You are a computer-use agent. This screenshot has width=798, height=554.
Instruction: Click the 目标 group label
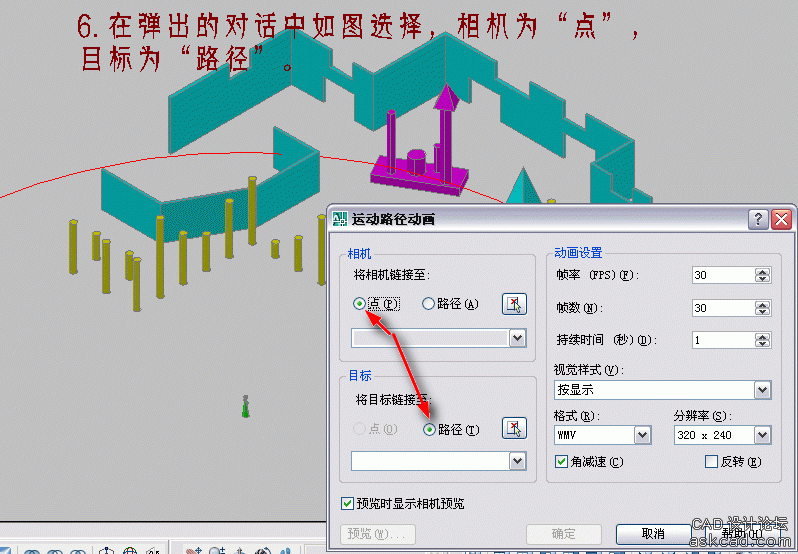pos(360,375)
